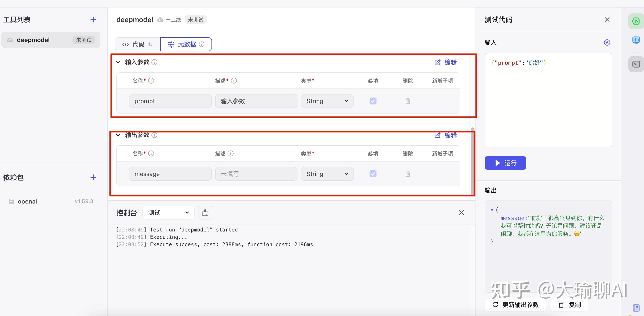The width and height of the screenshot is (644, 316).
Task: Delete the message output parameter row
Action: pos(408,174)
